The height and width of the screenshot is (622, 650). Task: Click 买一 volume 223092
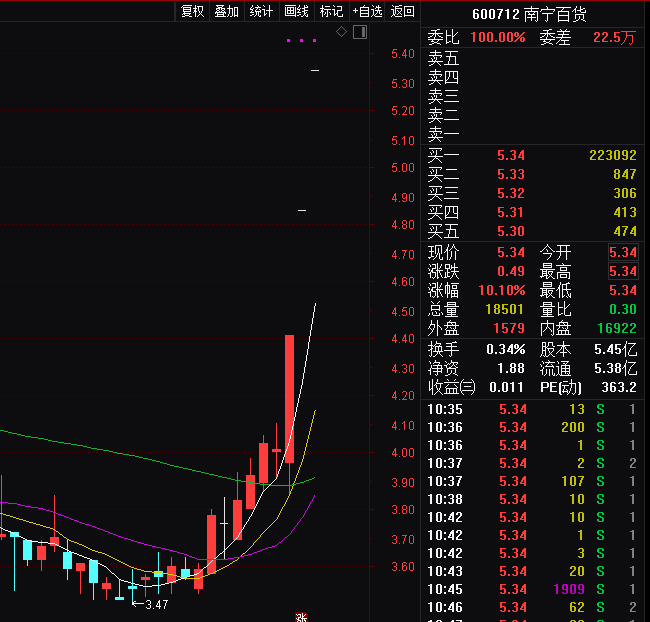(x=613, y=156)
